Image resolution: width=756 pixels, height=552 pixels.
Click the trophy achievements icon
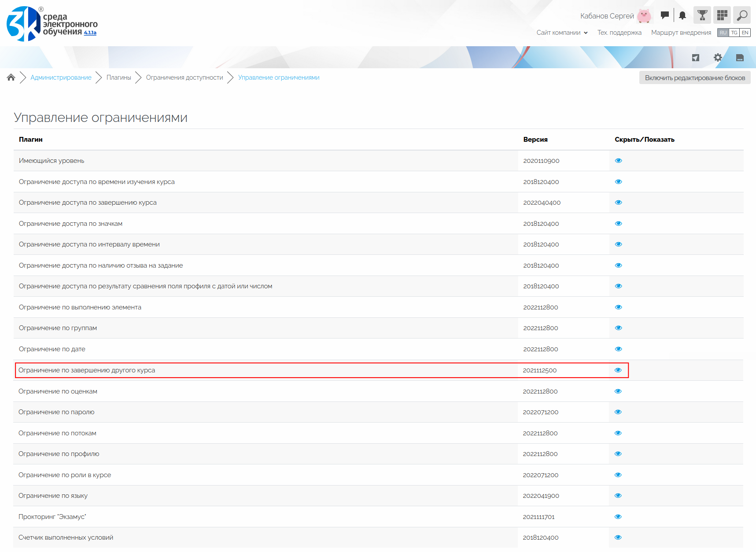(702, 15)
